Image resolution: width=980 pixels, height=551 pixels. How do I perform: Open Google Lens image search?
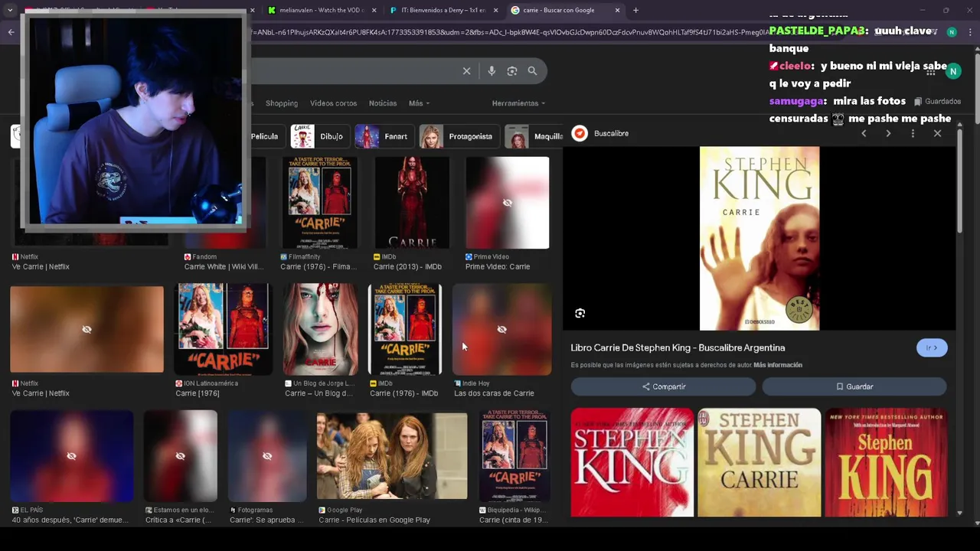tap(512, 71)
